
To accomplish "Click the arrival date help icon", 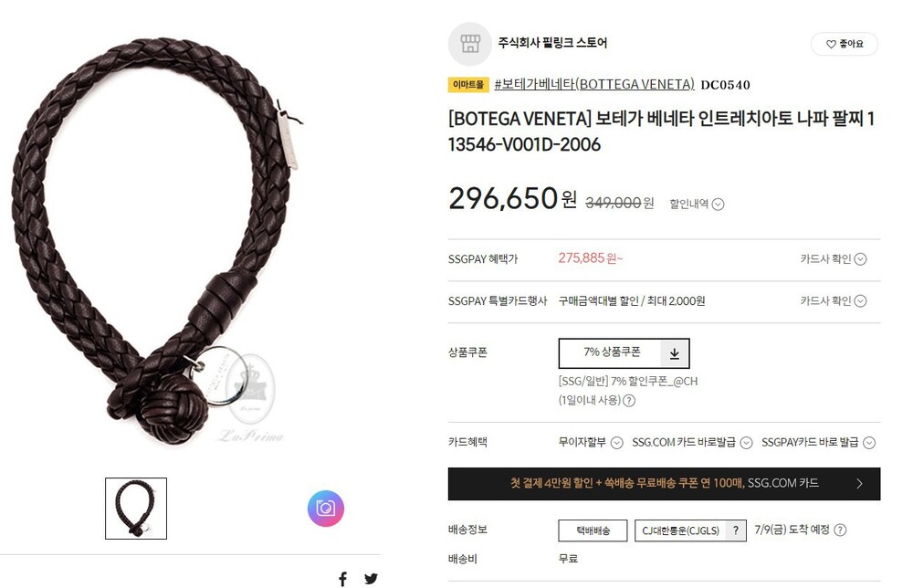I will (x=840, y=530).
